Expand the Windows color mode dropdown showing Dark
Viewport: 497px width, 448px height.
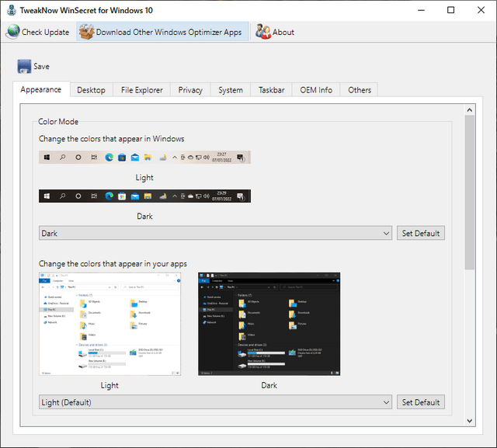215,233
